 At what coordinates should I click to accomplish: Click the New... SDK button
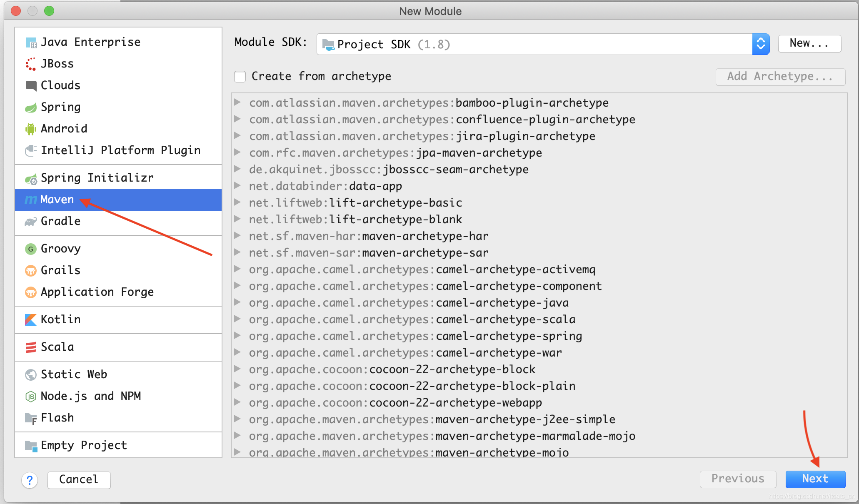coord(809,43)
